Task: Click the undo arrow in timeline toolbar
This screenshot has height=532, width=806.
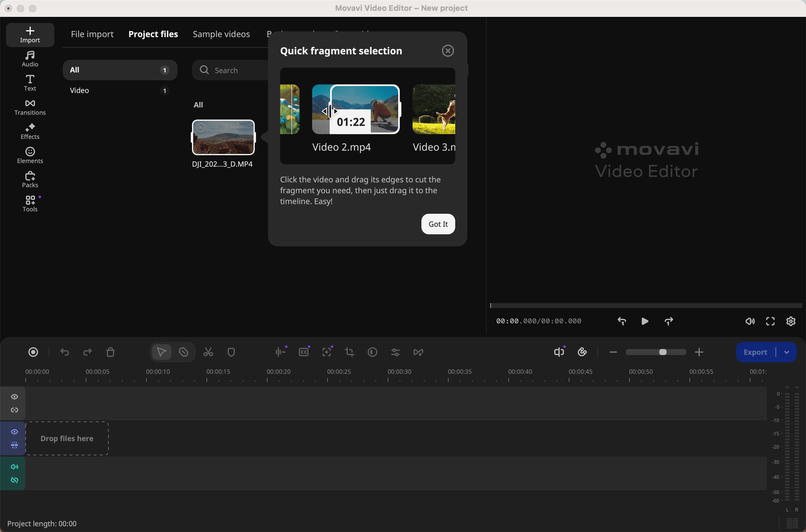Action: 65,352
